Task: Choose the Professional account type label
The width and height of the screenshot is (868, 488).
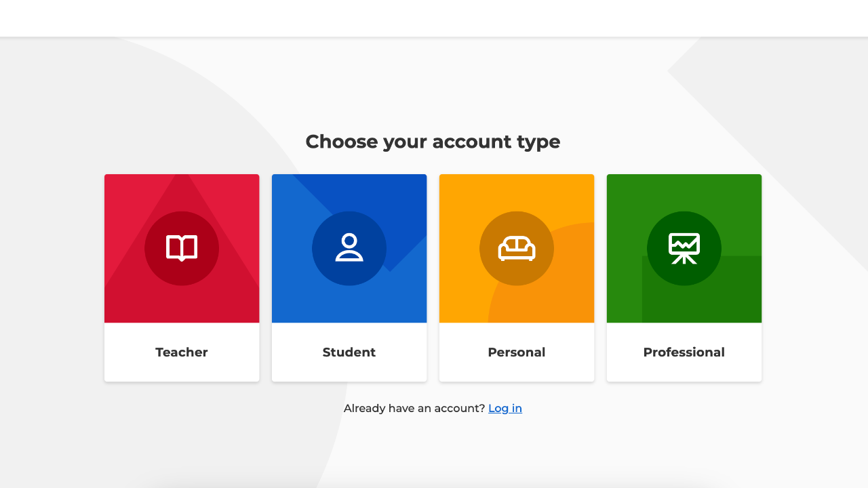Action: pyautogui.click(x=684, y=352)
